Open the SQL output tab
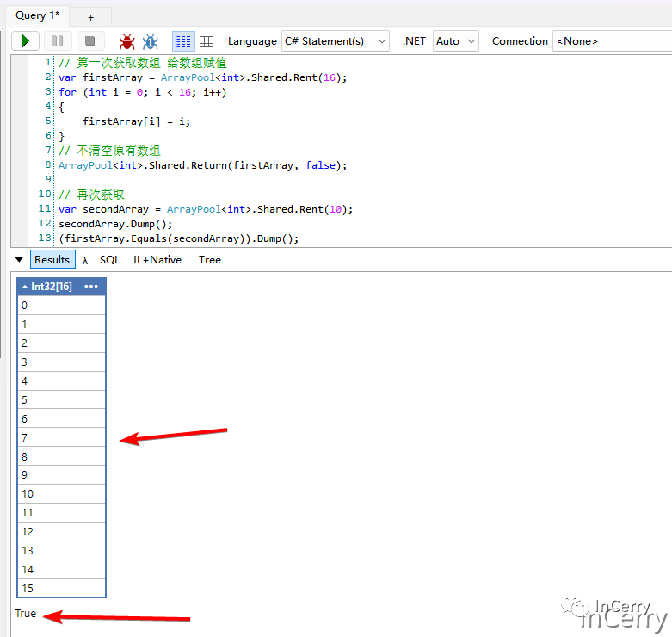This screenshot has height=637, width=672. point(109,259)
